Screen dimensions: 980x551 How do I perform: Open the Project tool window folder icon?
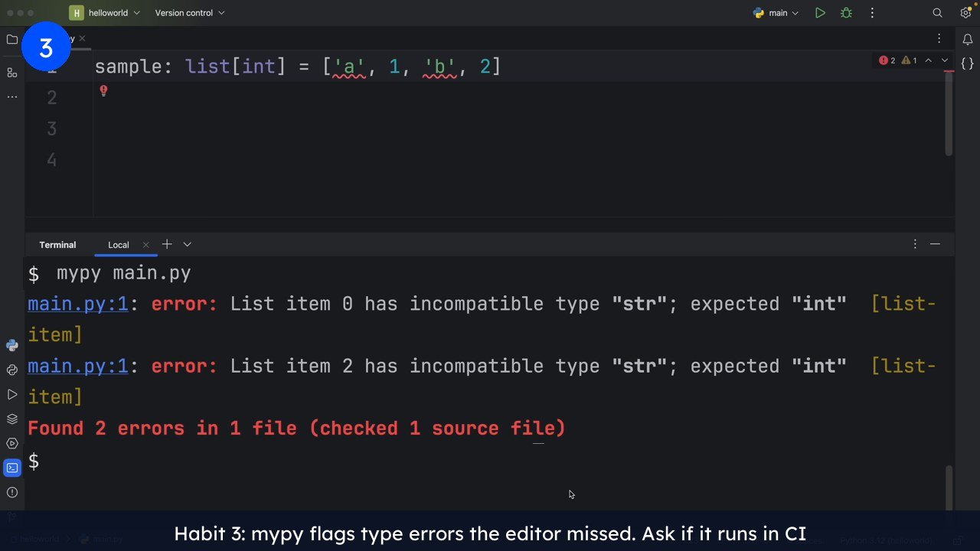[x=11, y=39]
